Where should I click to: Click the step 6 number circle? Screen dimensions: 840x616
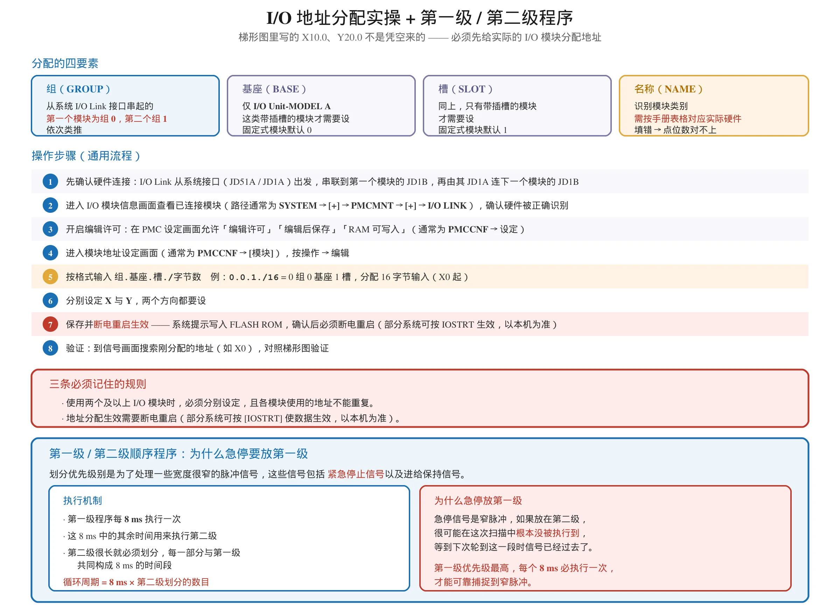pyautogui.click(x=50, y=301)
